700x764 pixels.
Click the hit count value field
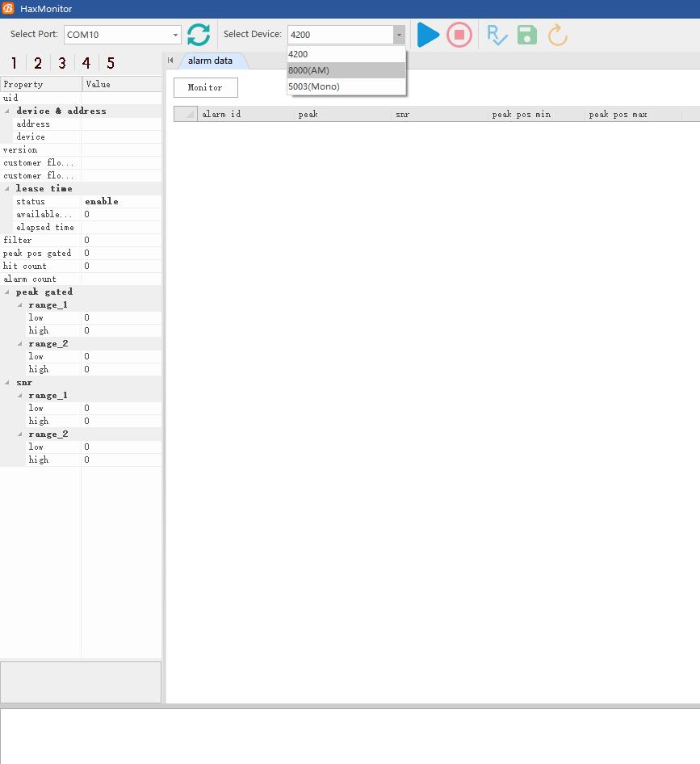(121, 266)
